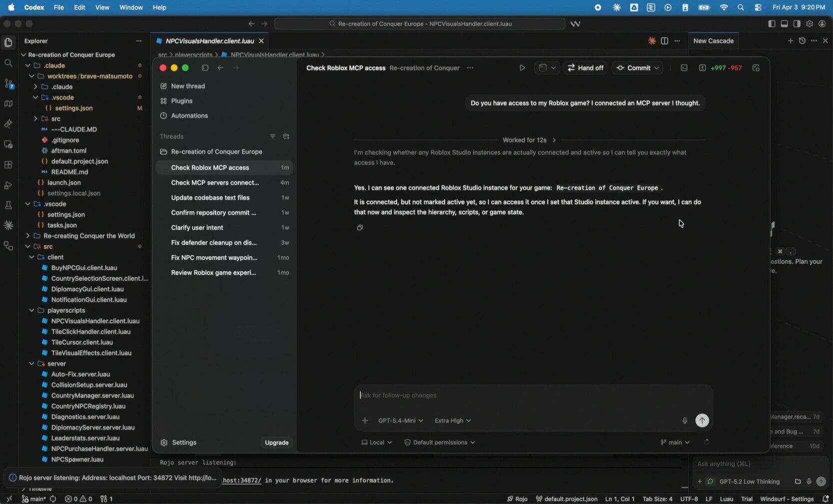Open the Windsurf settings gear in title bar
833x504 pixels.
pos(810,24)
